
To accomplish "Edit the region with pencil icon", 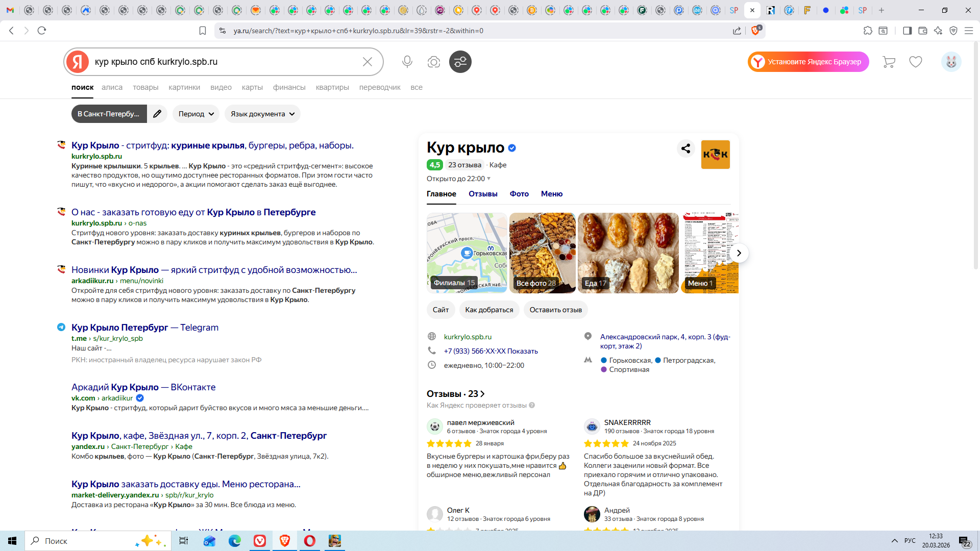I will pos(157,114).
